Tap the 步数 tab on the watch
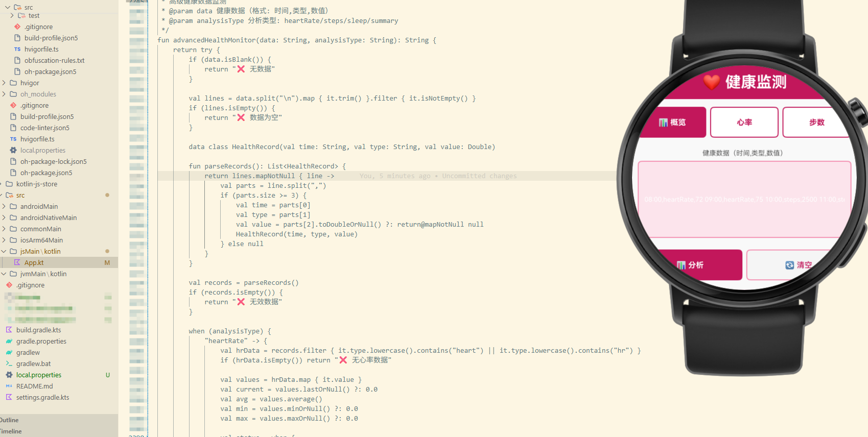This screenshot has width=868, height=437. pyautogui.click(x=816, y=123)
